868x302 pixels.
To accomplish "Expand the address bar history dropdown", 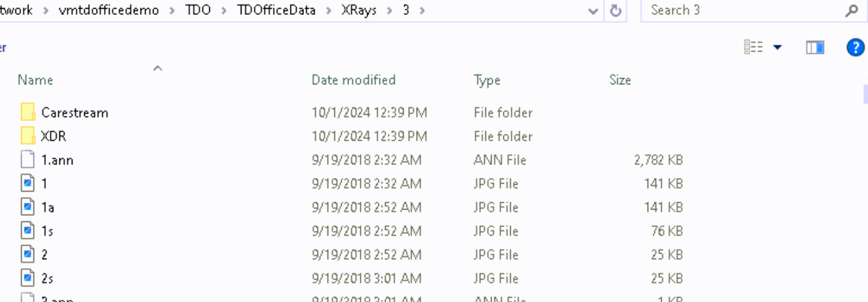I will click(x=593, y=11).
